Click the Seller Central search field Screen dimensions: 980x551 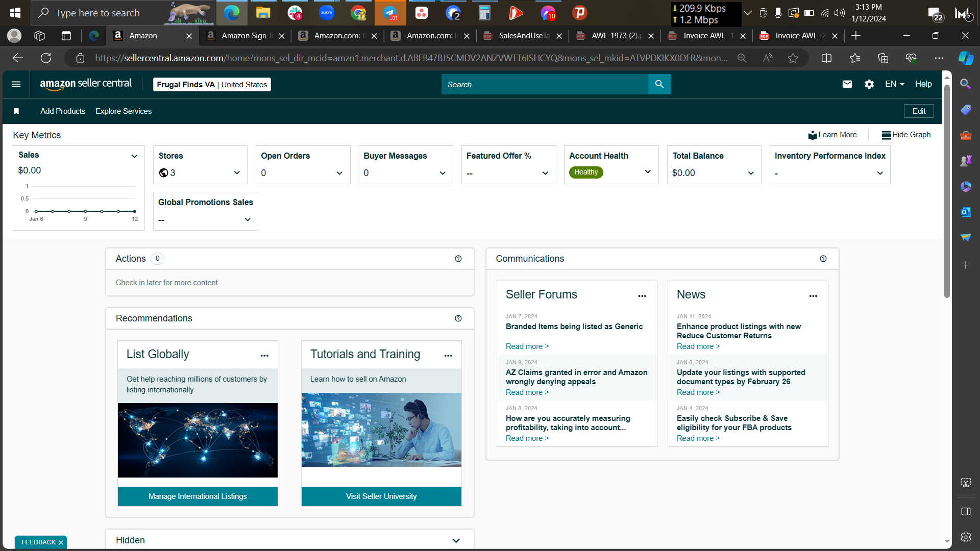tap(545, 84)
